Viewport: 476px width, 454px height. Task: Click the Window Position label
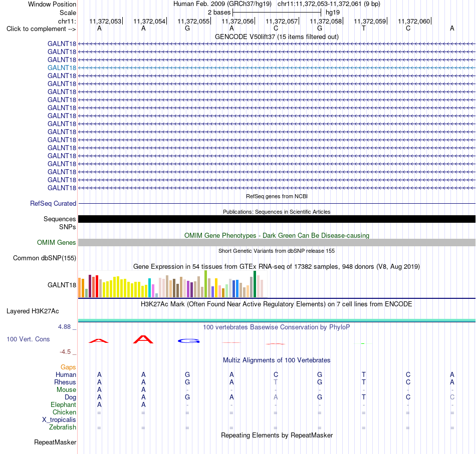point(52,4)
